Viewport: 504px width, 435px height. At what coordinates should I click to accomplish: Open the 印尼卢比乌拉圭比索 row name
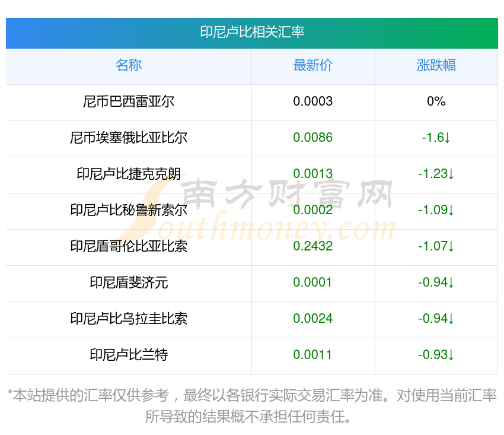coord(129,319)
